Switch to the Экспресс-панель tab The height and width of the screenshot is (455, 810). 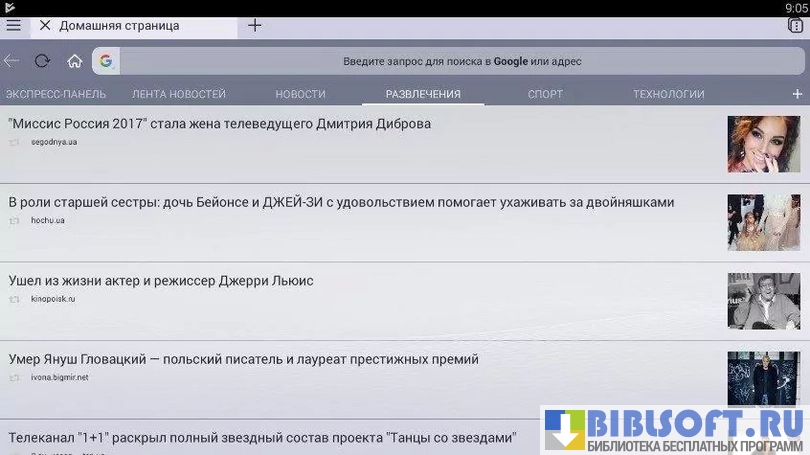point(56,94)
